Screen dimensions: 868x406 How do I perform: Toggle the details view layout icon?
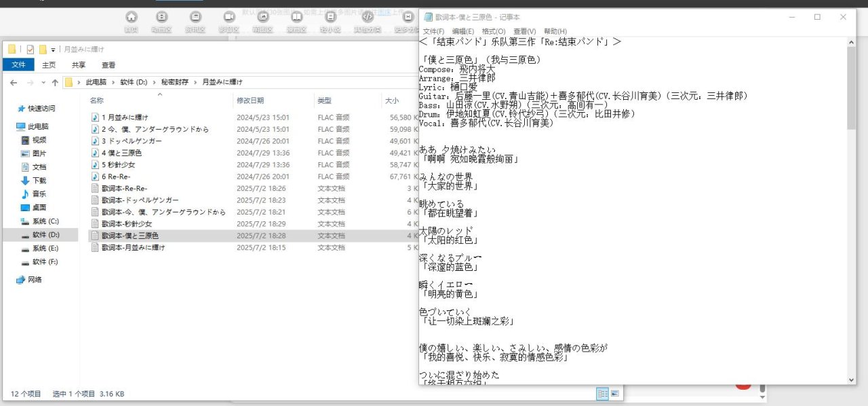(601, 394)
